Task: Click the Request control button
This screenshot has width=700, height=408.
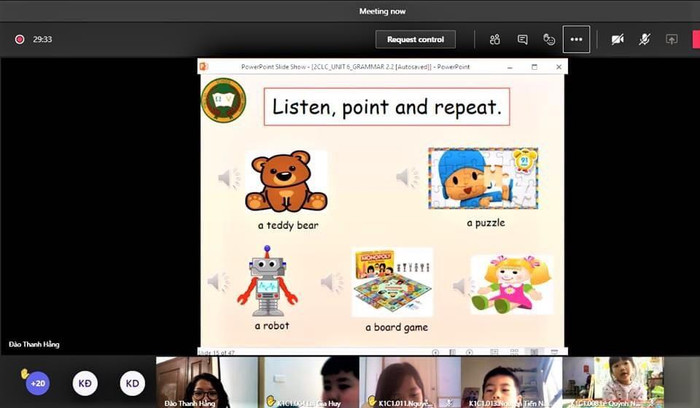Action: pyautogui.click(x=415, y=39)
